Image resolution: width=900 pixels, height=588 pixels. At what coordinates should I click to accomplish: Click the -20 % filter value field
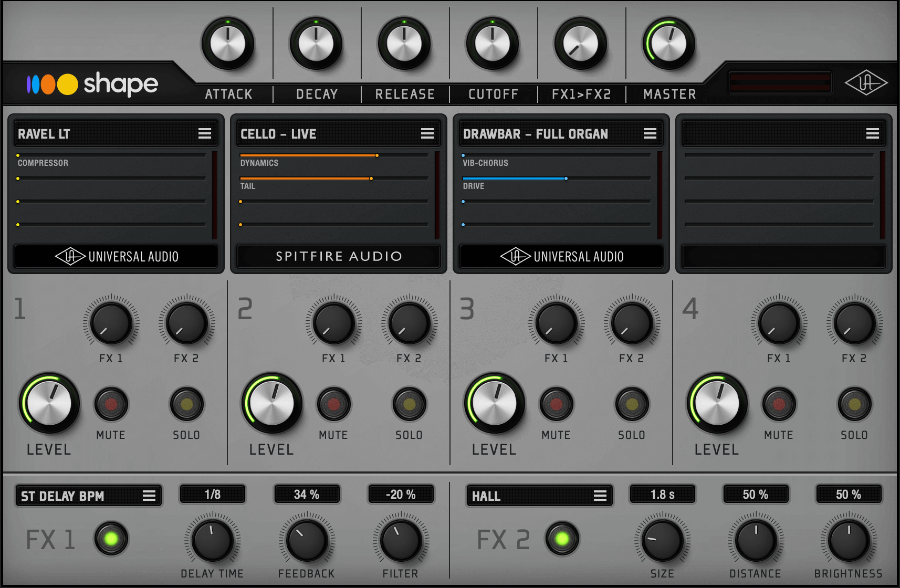click(401, 494)
